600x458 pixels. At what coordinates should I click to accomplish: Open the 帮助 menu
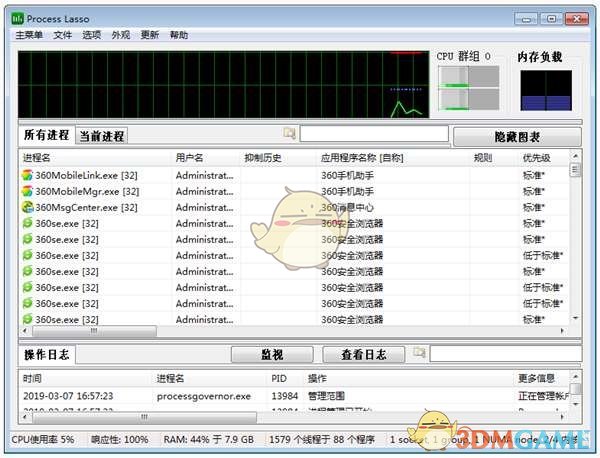point(179,35)
